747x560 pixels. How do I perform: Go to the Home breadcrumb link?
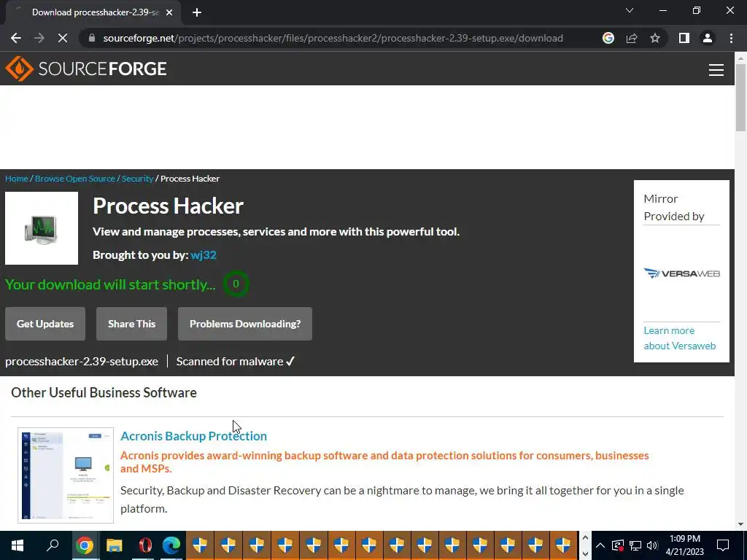coord(17,179)
